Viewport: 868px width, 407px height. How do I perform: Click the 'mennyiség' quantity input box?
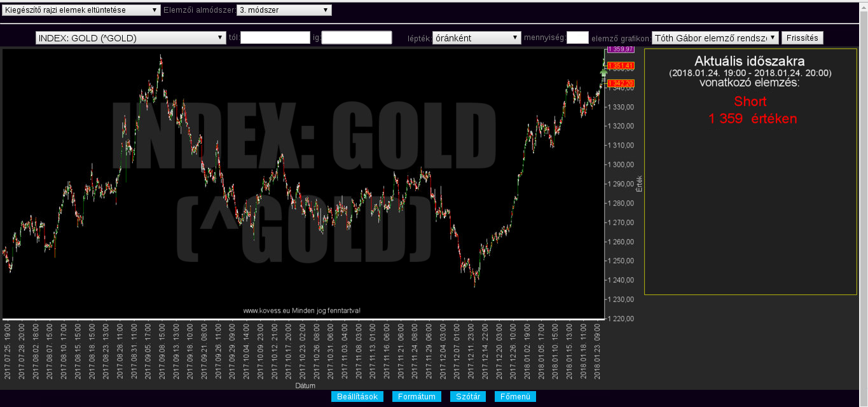577,38
